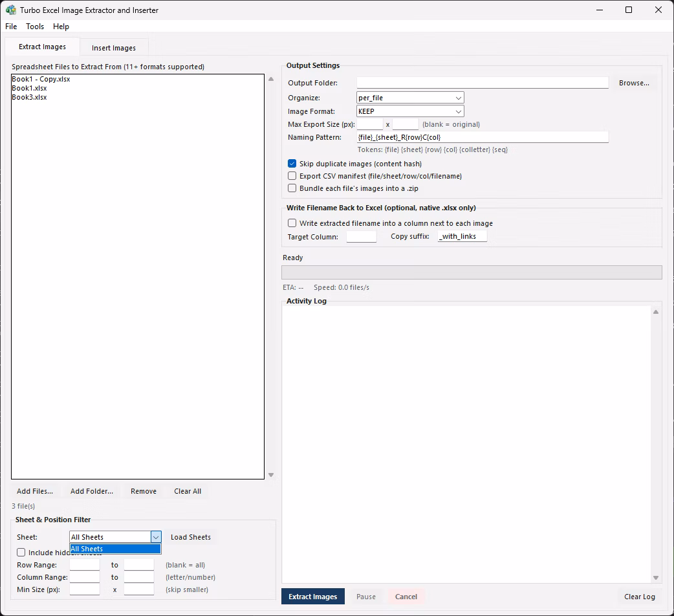Click the Naming Pattern field
The width and height of the screenshot is (674, 616).
point(483,137)
